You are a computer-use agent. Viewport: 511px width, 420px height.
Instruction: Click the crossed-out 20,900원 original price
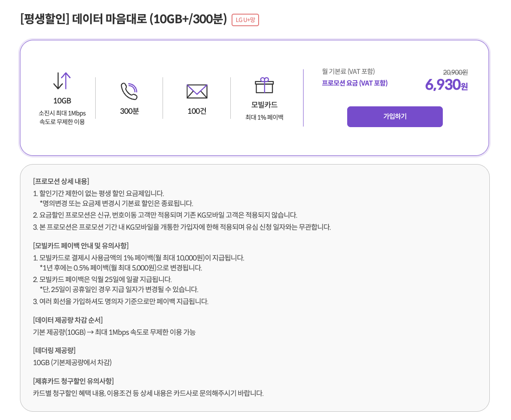(455, 72)
